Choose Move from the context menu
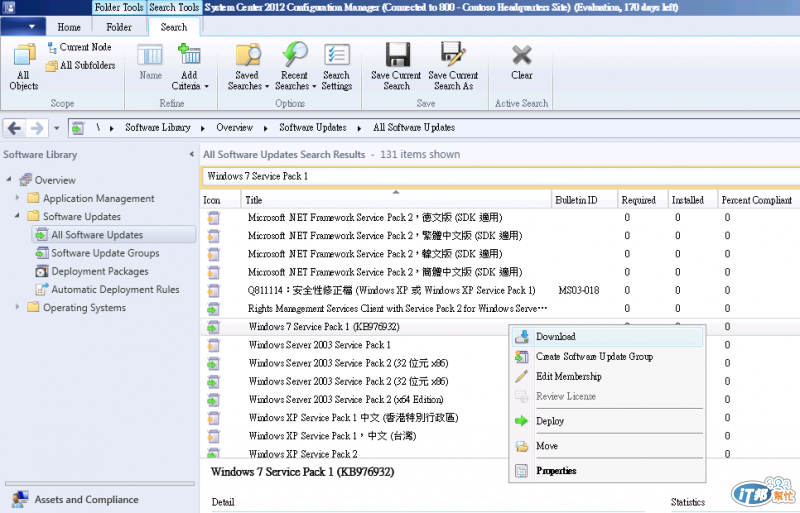The height and width of the screenshot is (513, 800). tap(607, 446)
